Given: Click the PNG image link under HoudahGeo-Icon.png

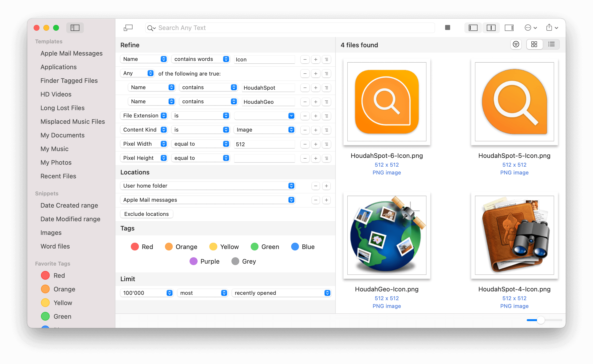Looking at the screenshot, I should coord(386,306).
